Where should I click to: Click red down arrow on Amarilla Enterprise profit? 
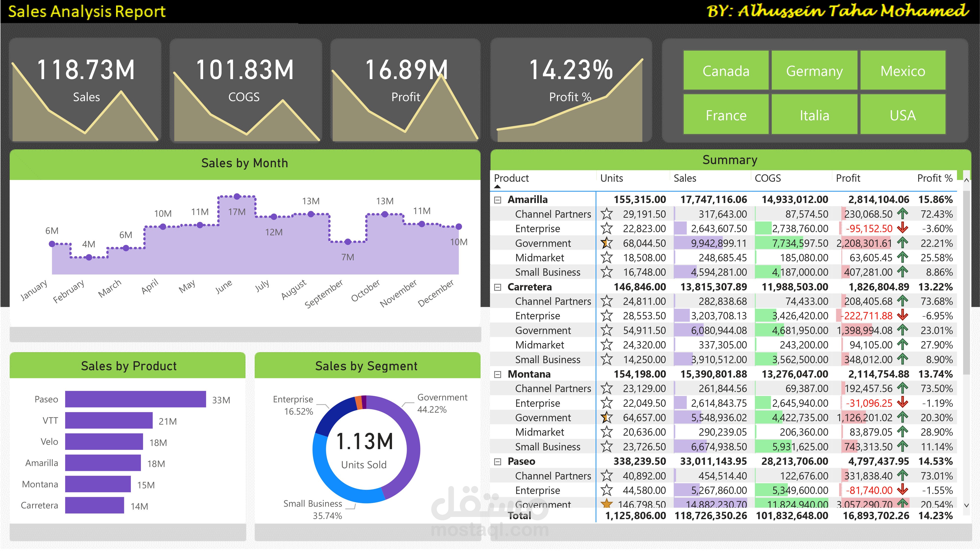tap(902, 228)
